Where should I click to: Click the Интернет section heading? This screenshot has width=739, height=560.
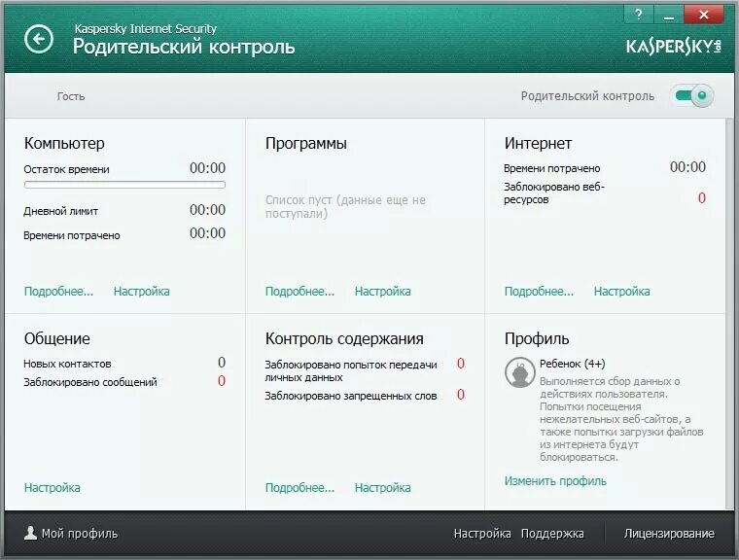538,143
